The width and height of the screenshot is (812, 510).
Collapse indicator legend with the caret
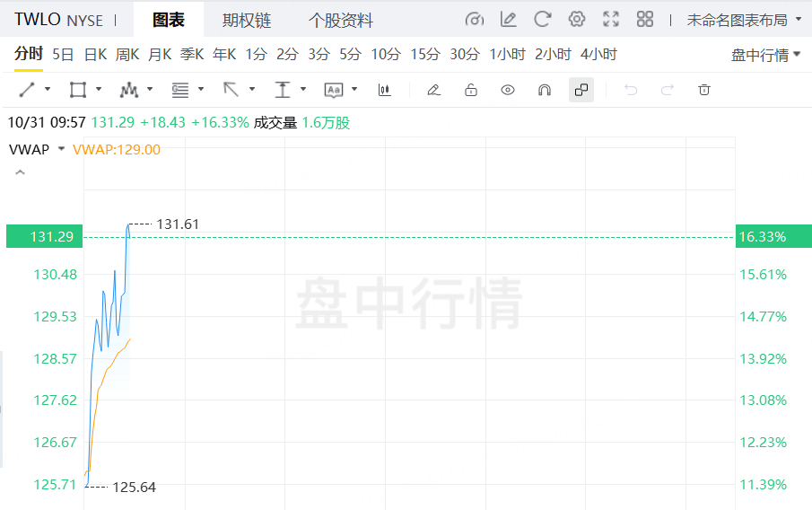pyautogui.click(x=21, y=172)
